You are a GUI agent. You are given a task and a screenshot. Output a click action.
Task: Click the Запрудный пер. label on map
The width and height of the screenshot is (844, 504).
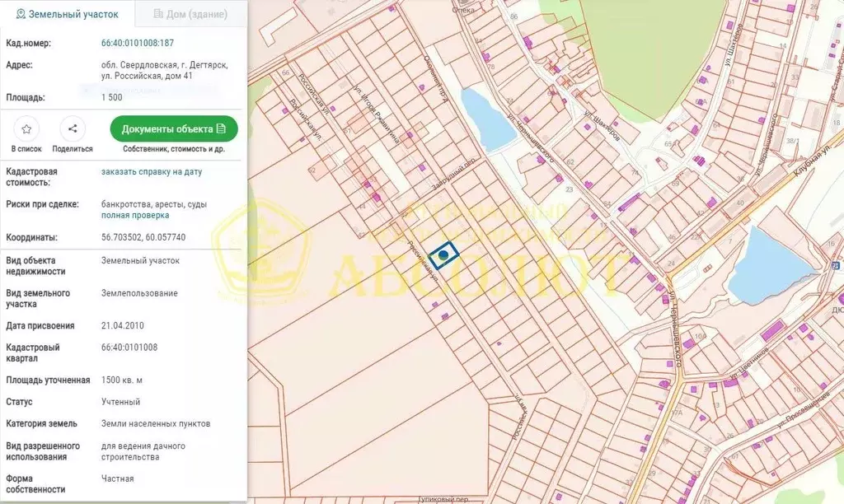454,173
